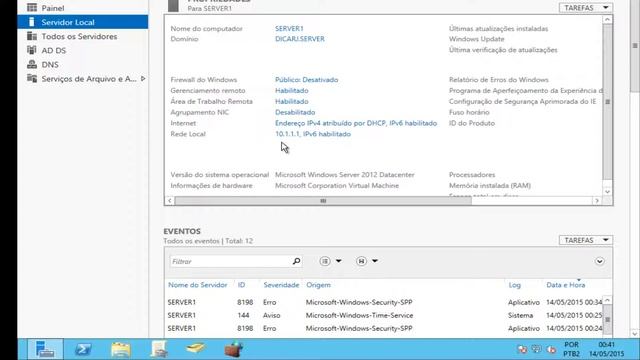Open Server Manager from taskbar
The height and width of the screenshot is (360, 640).
pyautogui.click(x=45, y=349)
